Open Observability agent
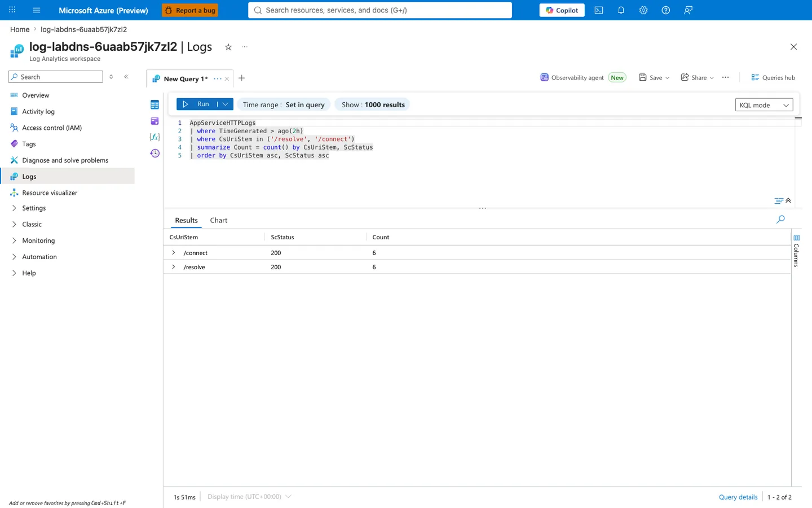This screenshot has height=508, width=812. point(583,78)
